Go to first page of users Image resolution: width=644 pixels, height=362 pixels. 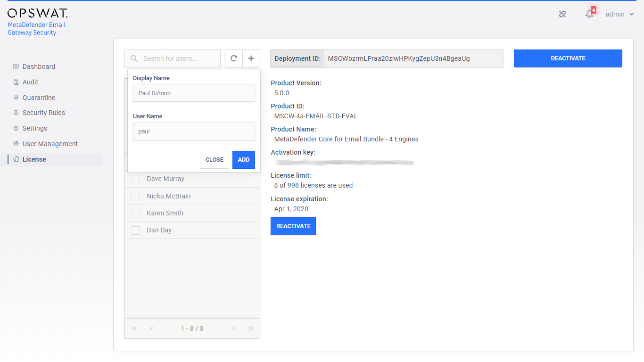134,329
